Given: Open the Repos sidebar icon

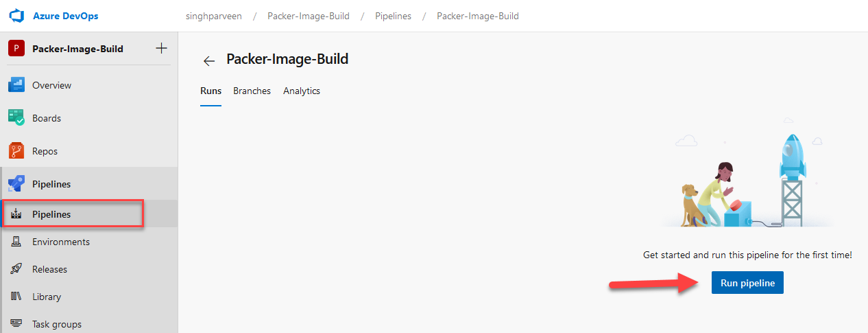Looking at the screenshot, I should point(16,151).
